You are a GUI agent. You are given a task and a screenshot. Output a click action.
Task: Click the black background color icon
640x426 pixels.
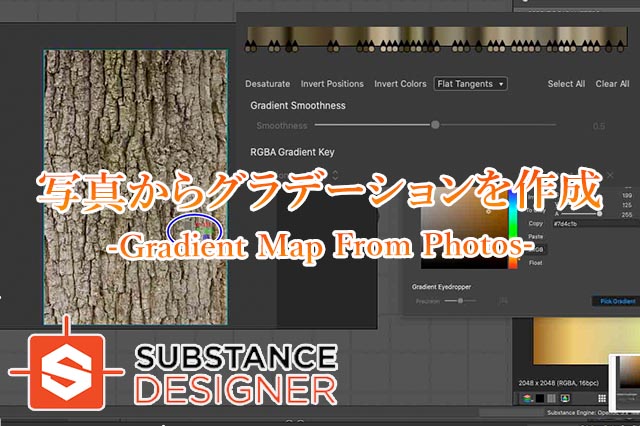540,398
